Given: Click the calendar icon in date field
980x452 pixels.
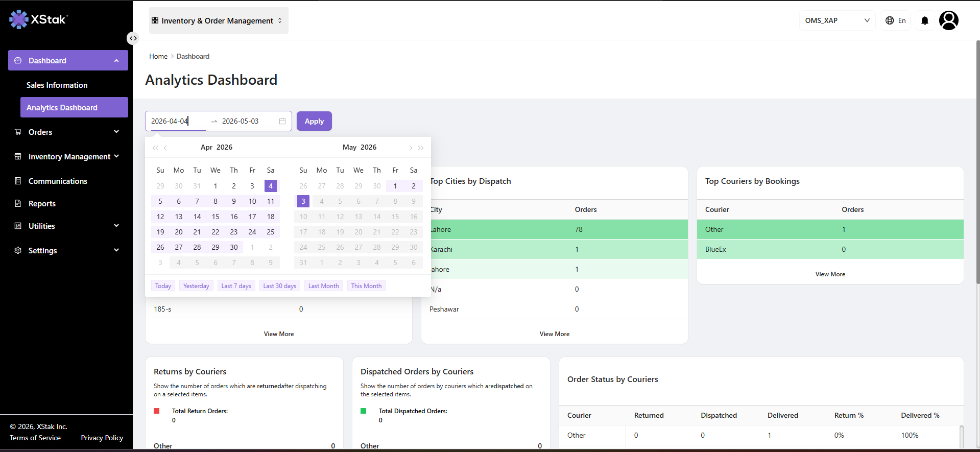Looking at the screenshot, I should click(282, 121).
